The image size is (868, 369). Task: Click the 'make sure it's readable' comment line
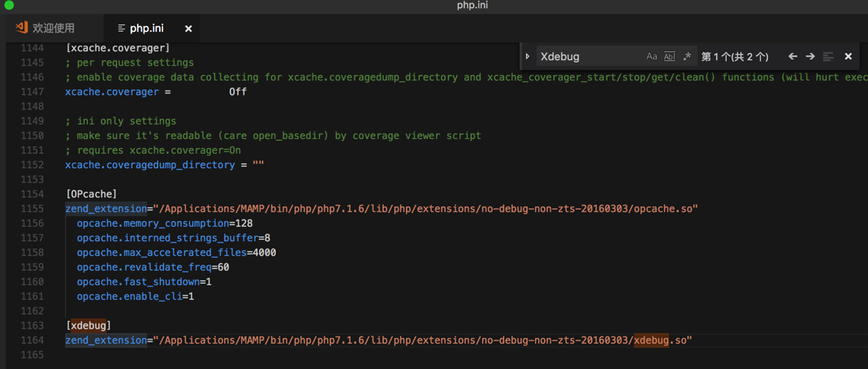[x=273, y=136]
